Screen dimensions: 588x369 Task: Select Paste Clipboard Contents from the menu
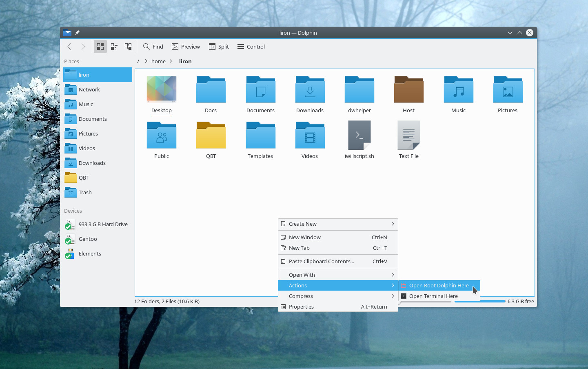point(322,261)
